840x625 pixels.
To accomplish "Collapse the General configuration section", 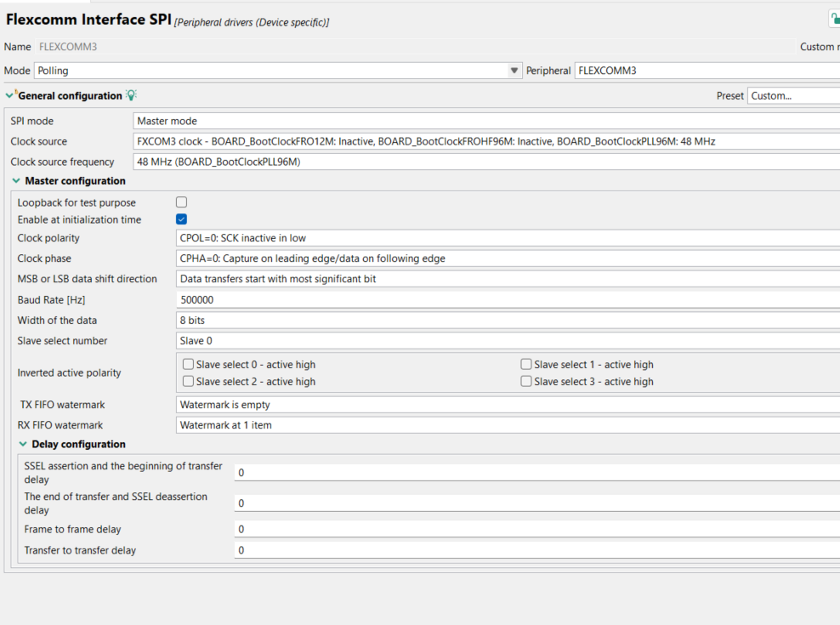I will (x=10, y=95).
